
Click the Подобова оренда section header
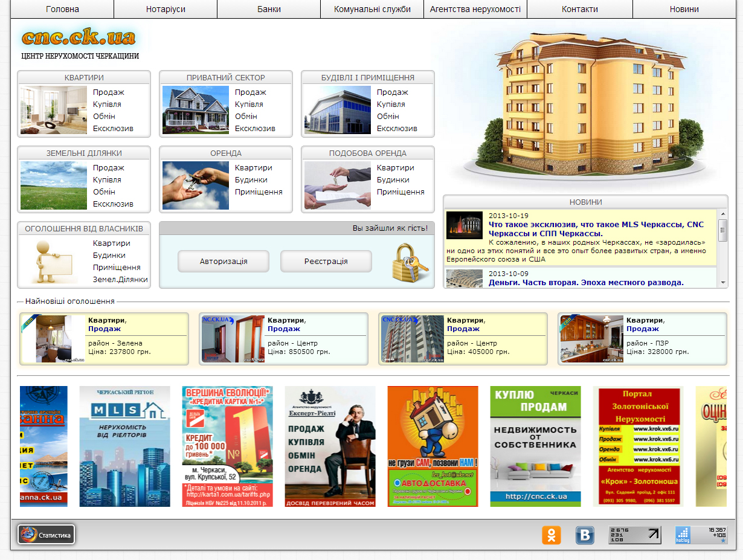click(x=368, y=153)
